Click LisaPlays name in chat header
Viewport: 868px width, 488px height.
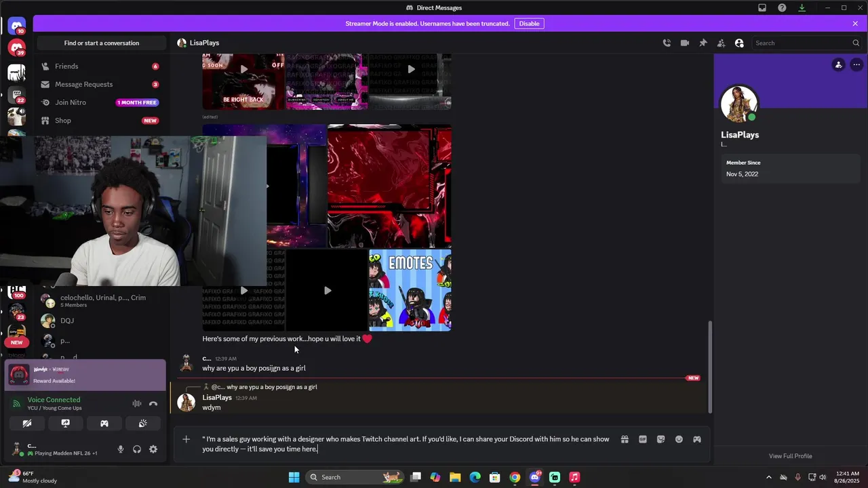(204, 43)
